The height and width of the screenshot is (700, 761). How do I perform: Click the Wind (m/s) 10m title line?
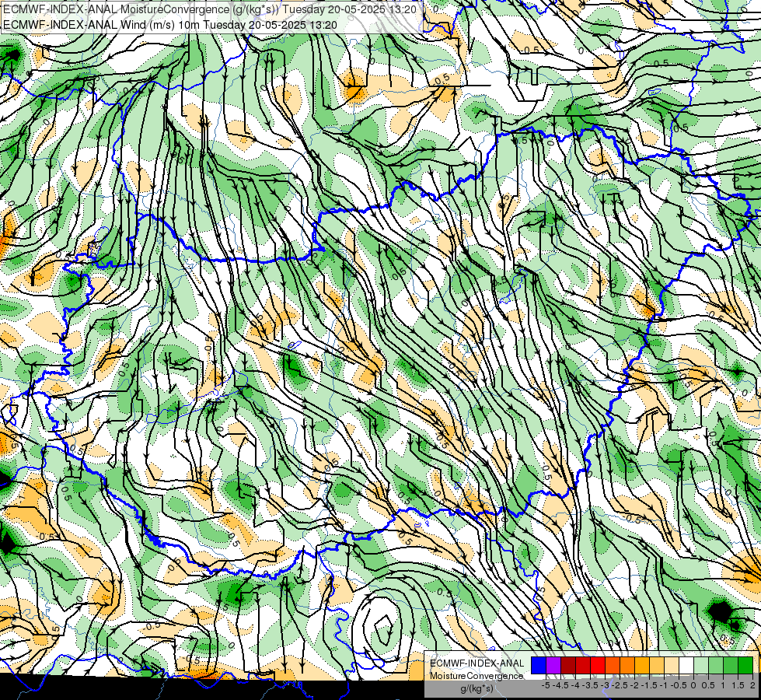[169, 24]
